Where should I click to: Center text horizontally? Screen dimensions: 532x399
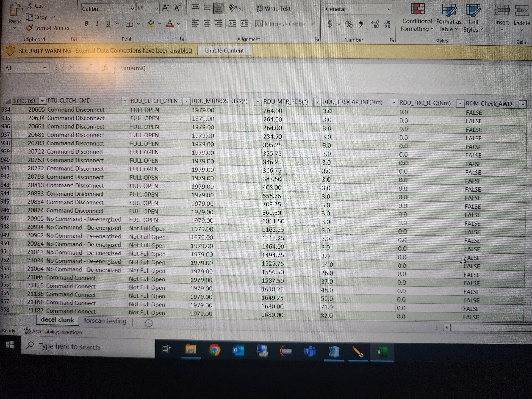click(x=207, y=24)
